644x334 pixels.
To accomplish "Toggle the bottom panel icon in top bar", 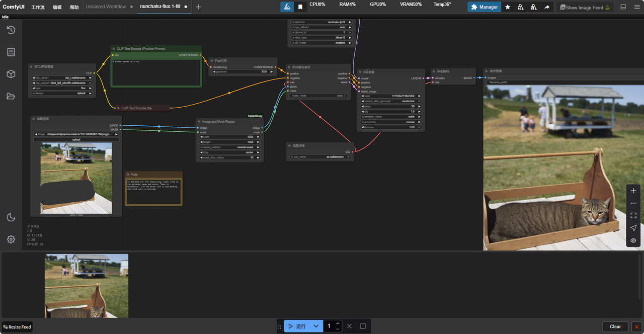I will tap(623, 7).
